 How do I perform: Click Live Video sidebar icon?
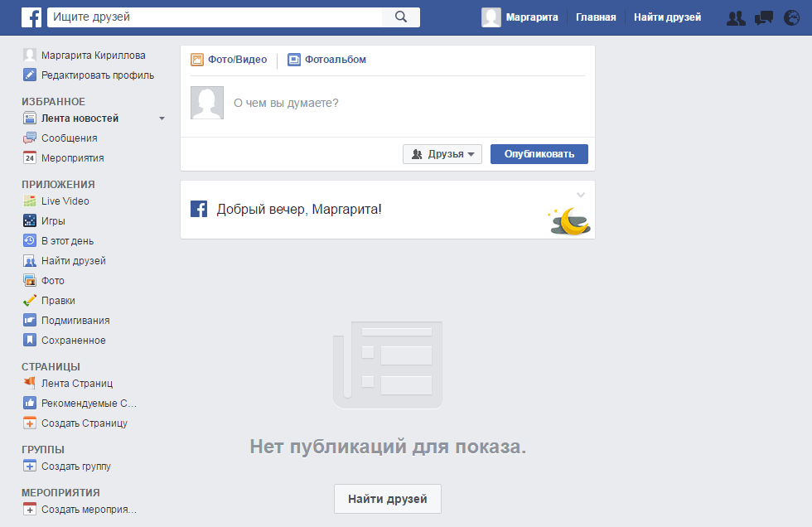pyautogui.click(x=30, y=201)
